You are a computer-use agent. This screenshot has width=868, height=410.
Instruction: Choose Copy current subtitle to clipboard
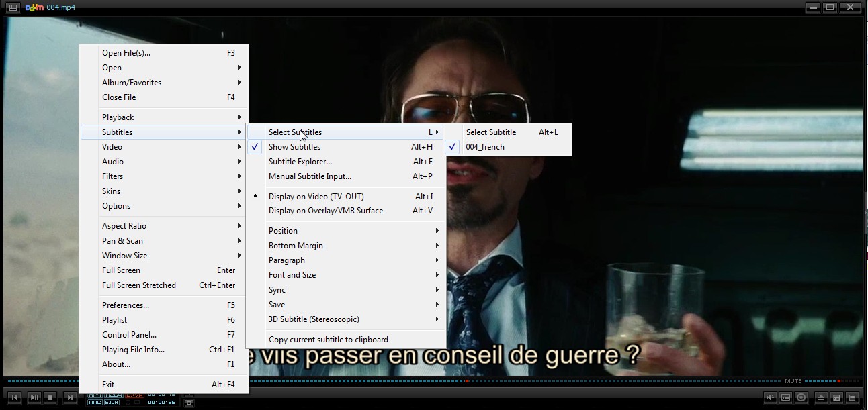point(345,340)
